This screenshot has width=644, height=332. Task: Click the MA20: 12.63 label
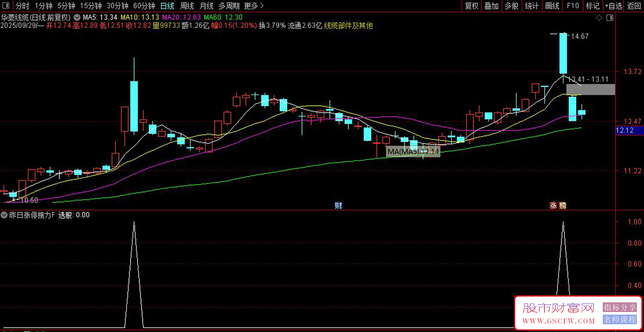coord(182,17)
